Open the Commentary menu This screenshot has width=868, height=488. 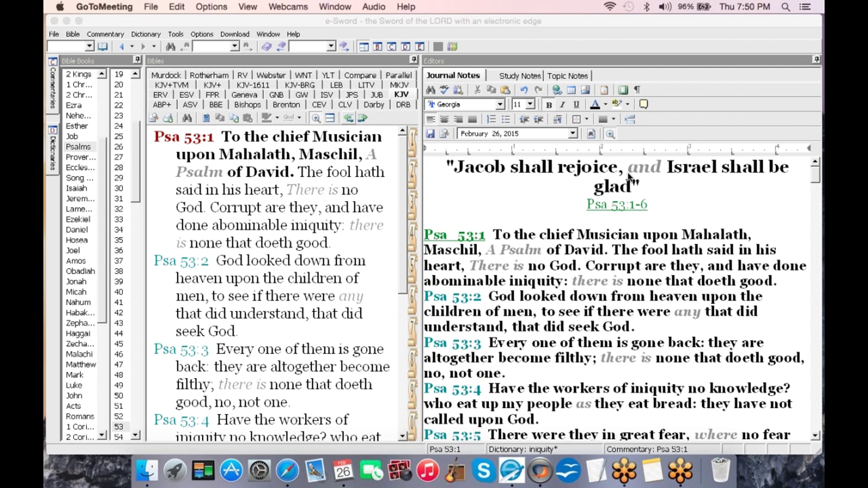click(105, 34)
